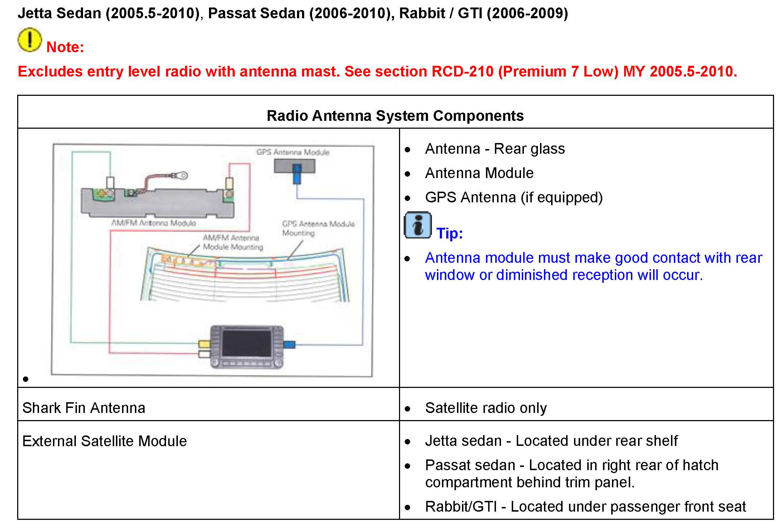Click the red Note: label
Screen dimensions: 783x532
[x=65, y=47]
